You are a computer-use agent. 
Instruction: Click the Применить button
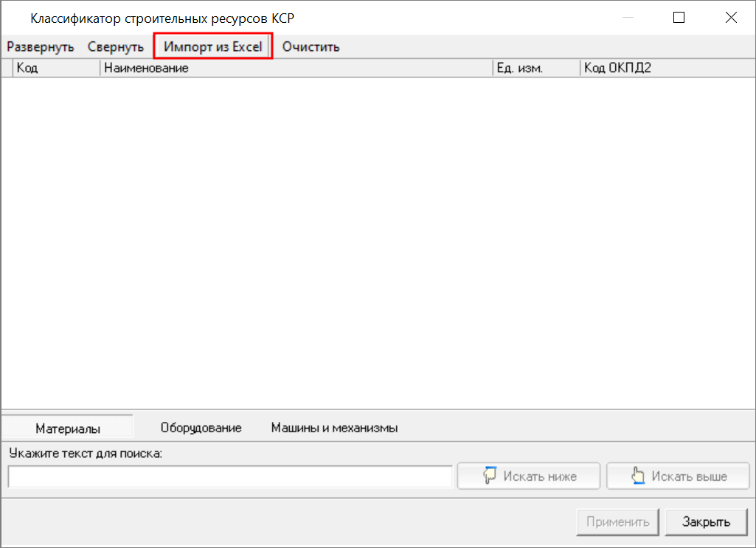[x=617, y=522]
